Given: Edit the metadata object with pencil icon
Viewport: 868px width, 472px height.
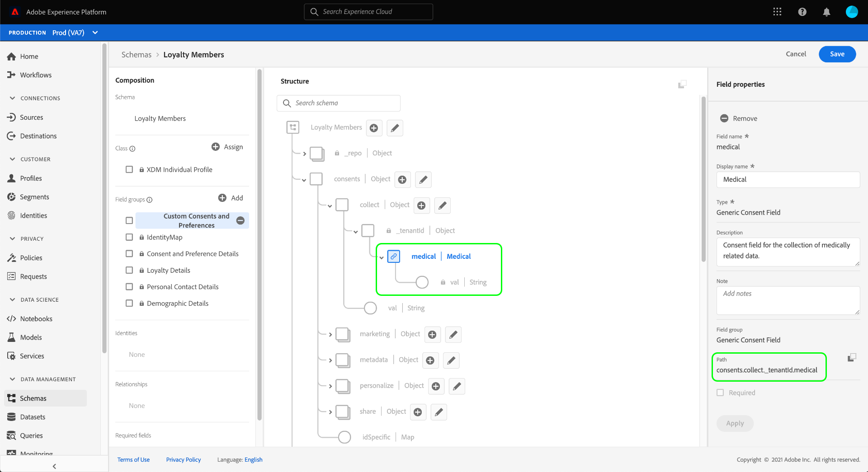Looking at the screenshot, I should [x=451, y=360].
